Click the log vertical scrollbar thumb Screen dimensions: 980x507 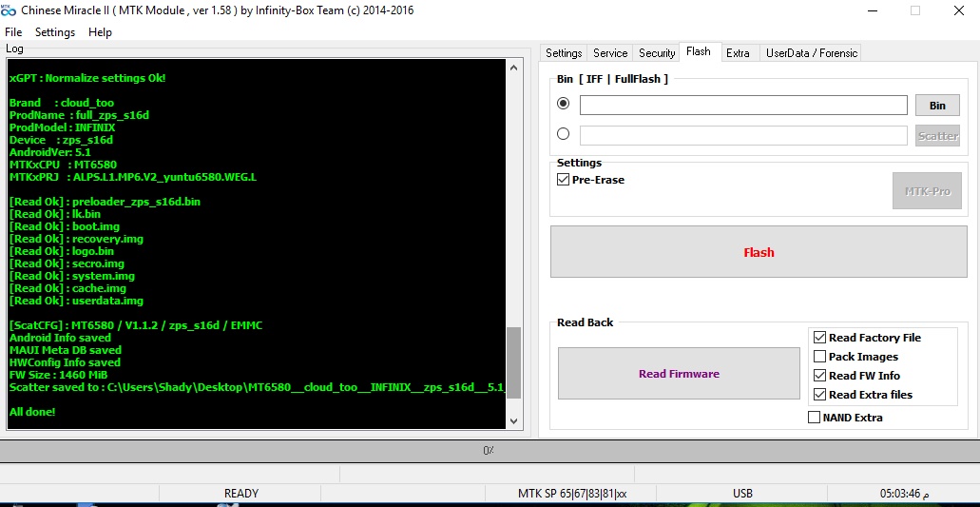[513, 362]
